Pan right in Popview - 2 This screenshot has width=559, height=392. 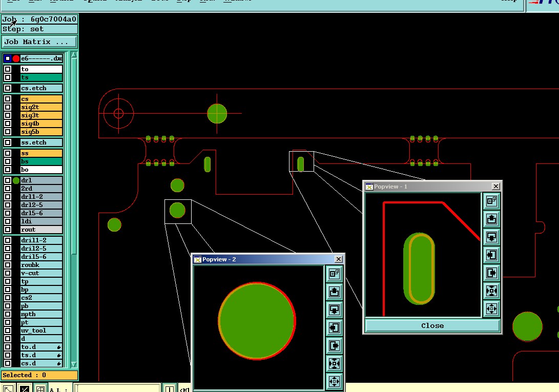(335, 346)
